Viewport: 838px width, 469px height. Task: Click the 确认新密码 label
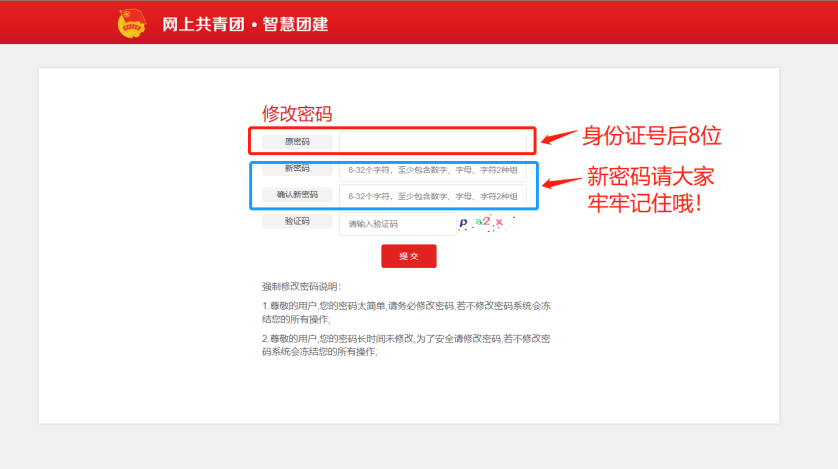[x=297, y=194]
